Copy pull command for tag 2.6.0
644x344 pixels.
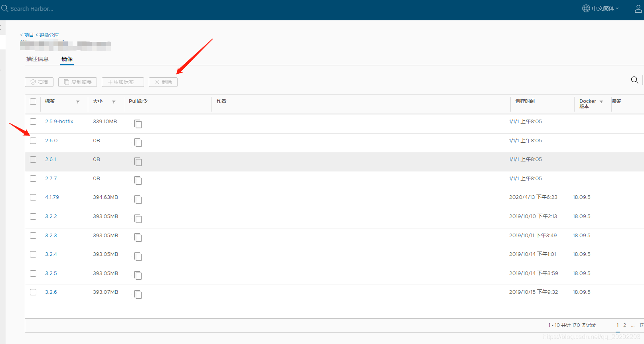pos(138,143)
